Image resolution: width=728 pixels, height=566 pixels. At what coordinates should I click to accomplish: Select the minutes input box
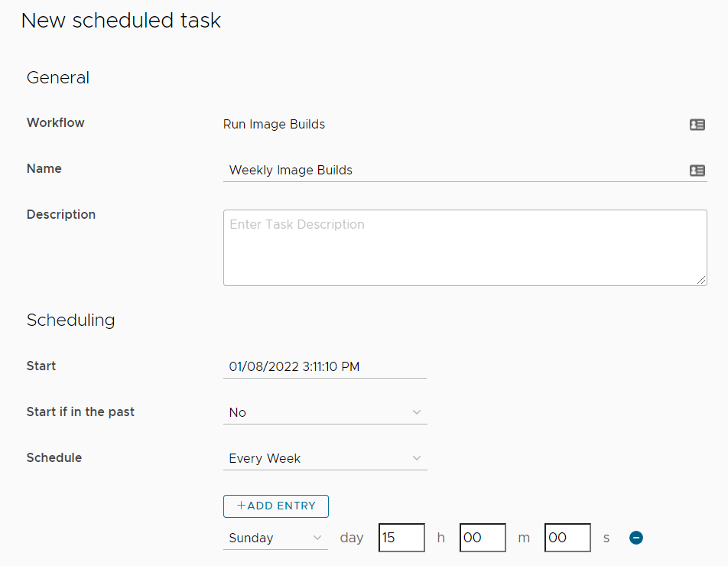[483, 538]
